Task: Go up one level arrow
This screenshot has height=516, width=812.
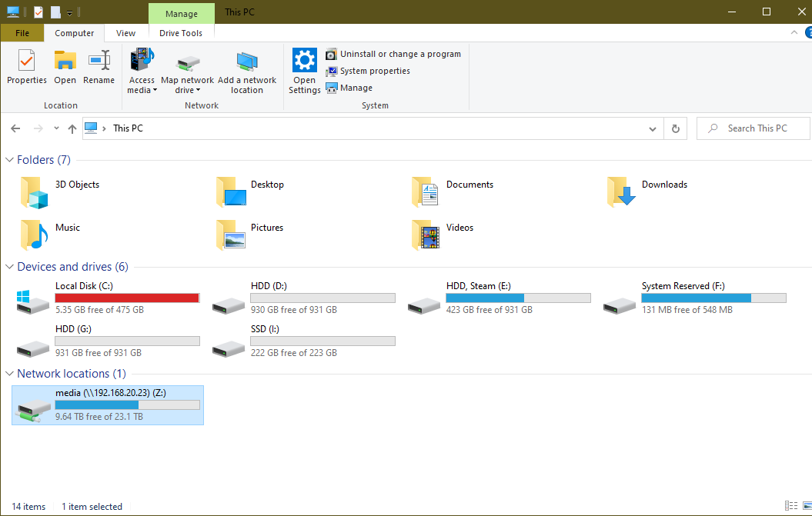Action: [x=72, y=129]
